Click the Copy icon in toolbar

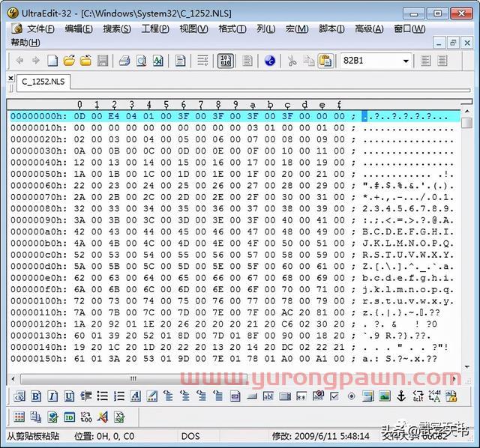pyautogui.click(x=308, y=61)
